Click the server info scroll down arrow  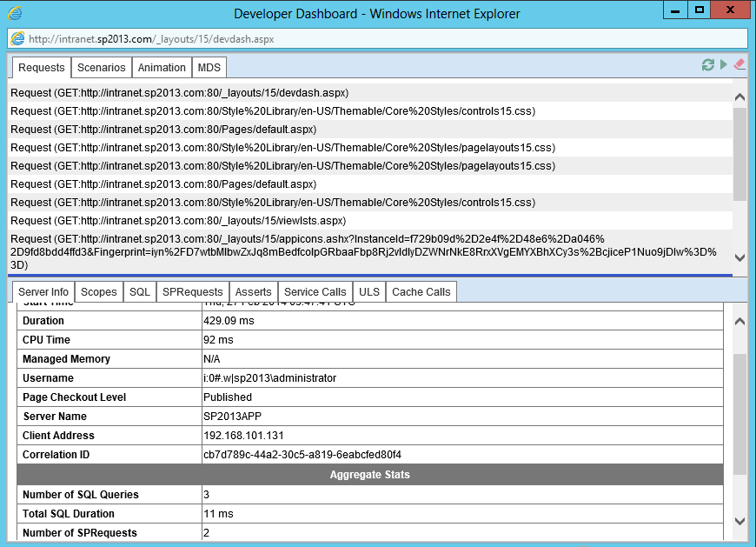[739, 521]
